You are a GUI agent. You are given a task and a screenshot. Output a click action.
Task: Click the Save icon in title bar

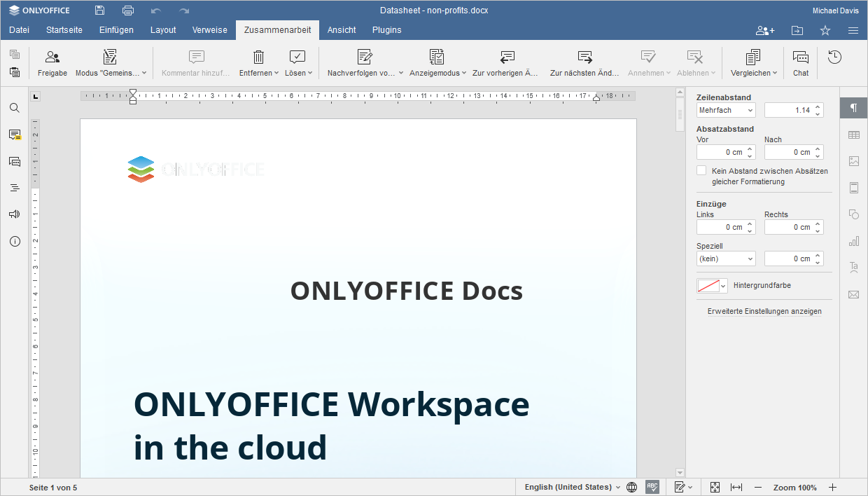tap(100, 11)
